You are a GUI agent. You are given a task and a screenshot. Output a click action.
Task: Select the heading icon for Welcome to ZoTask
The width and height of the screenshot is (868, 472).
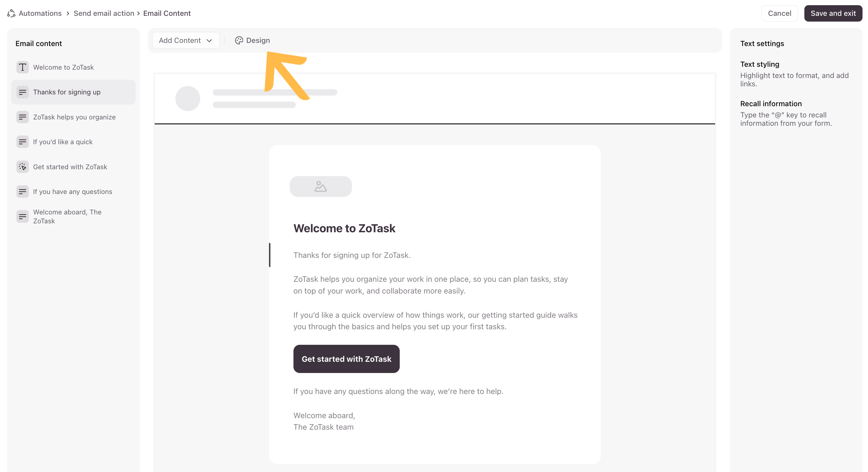tap(22, 67)
